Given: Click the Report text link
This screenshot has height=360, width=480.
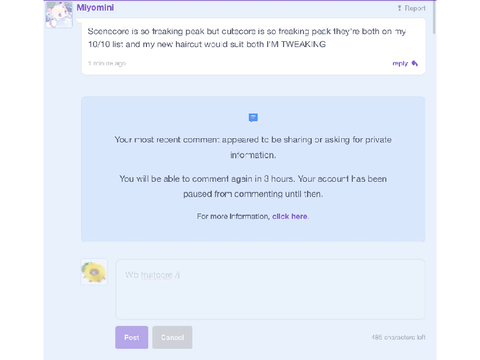Looking at the screenshot, I should (x=415, y=8).
